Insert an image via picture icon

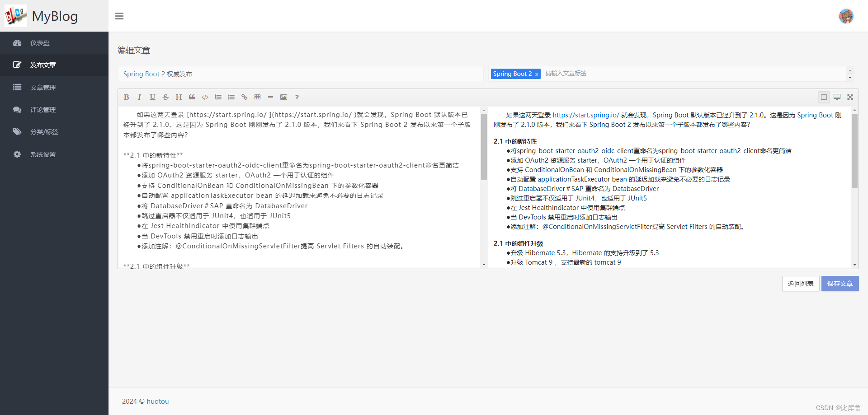click(283, 97)
